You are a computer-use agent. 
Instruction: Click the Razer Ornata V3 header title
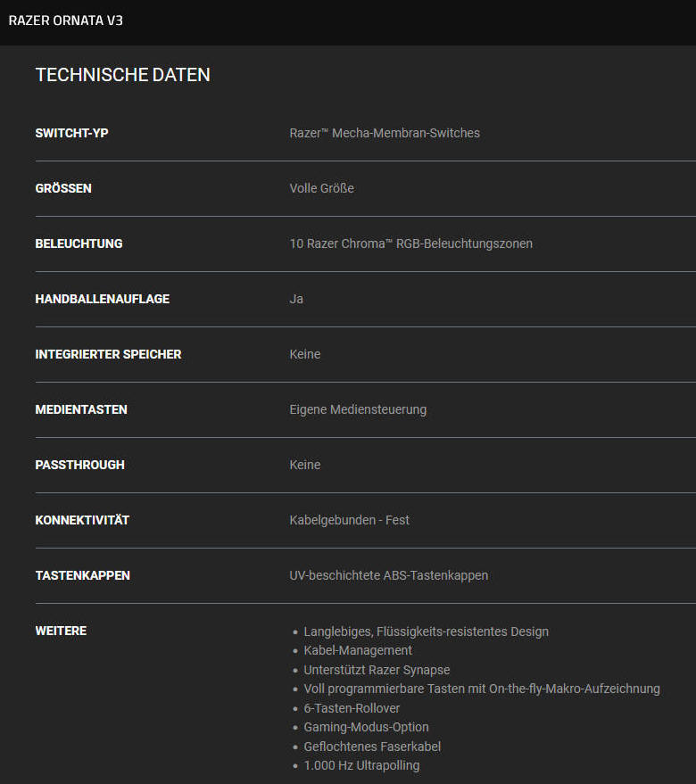[x=66, y=20]
